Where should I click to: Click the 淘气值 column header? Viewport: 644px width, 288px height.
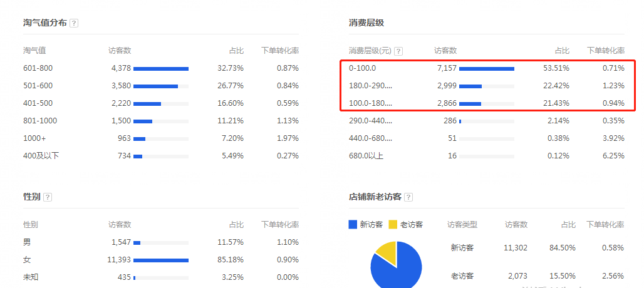click(x=34, y=51)
